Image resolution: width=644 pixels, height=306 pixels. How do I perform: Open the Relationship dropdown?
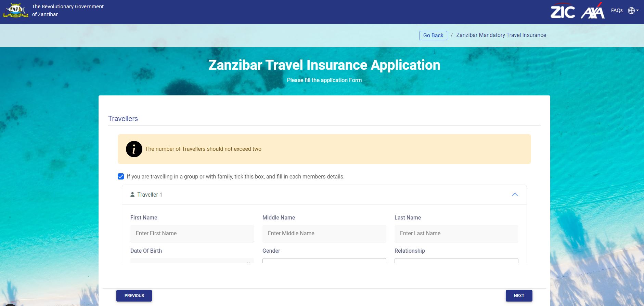click(x=456, y=261)
